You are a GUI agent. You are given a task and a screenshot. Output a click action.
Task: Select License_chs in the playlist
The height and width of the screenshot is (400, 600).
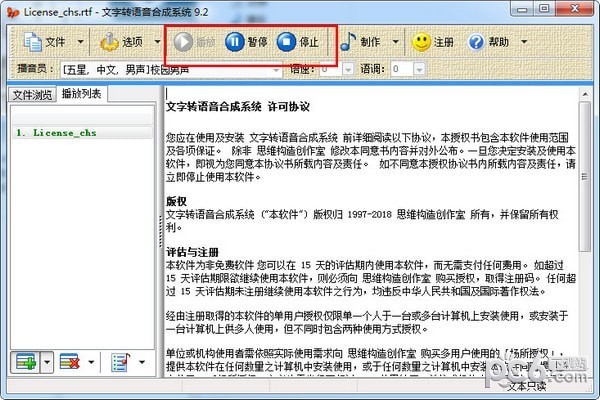coord(60,132)
